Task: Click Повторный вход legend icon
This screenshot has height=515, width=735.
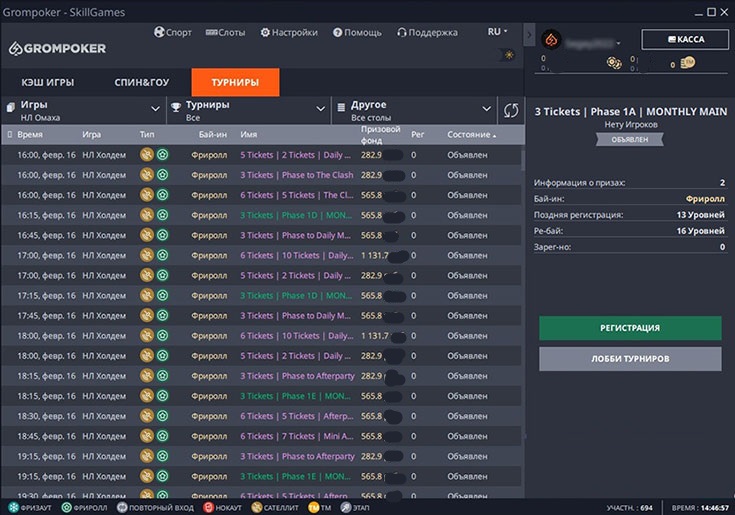Action: tap(122, 508)
